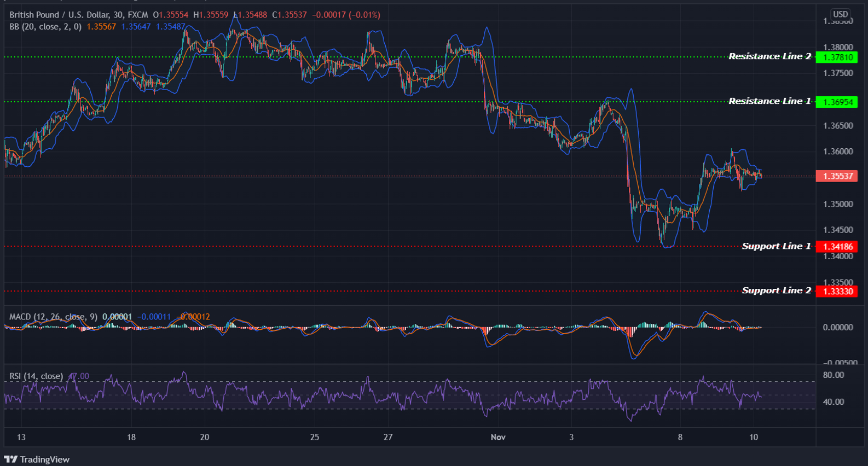868x466 pixels.
Task: Click the 1.37500 price scale label
Action: point(838,73)
